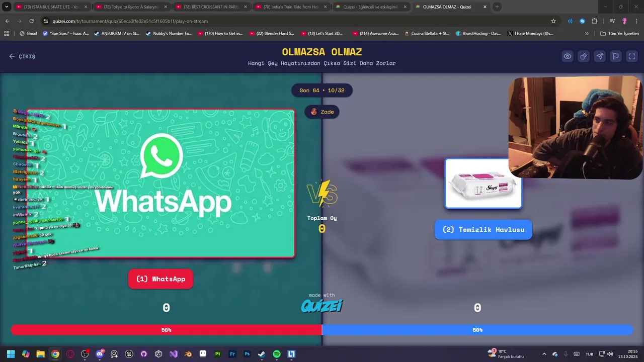
Task: Open the Nubby's Number Fa... bookmark
Action: 169,33
